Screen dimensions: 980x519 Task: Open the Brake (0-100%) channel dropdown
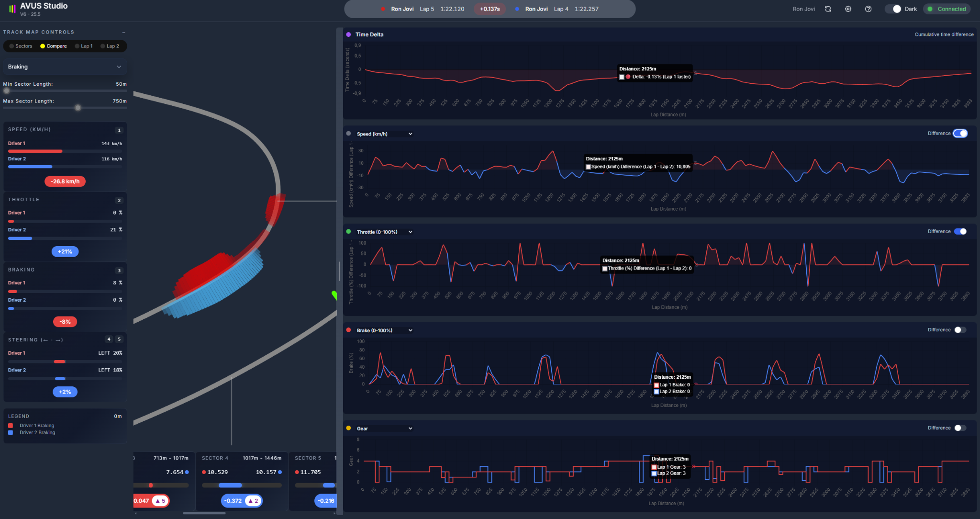[384, 331]
